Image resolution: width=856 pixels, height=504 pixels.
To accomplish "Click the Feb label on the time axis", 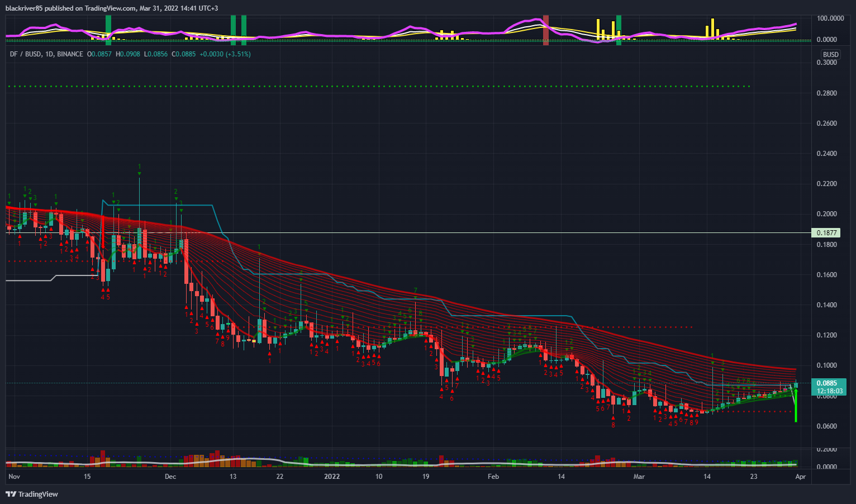I will tap(493, 477).
